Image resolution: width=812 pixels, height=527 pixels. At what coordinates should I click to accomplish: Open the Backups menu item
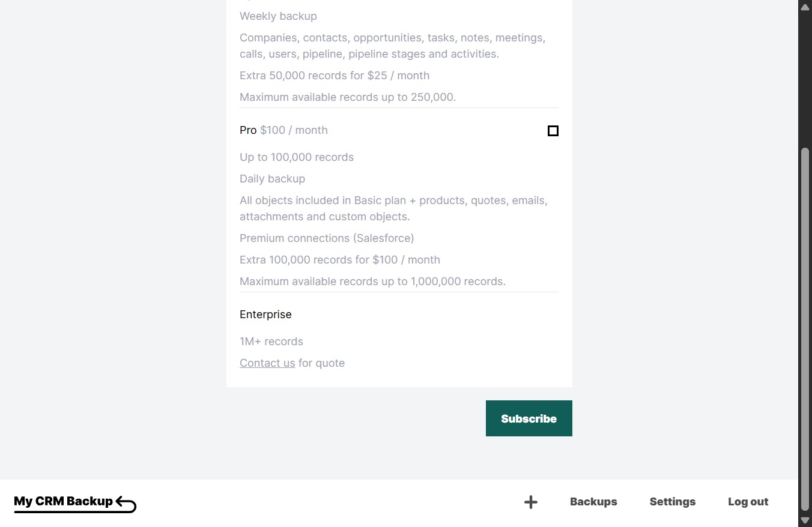click(x=593, y=502)
